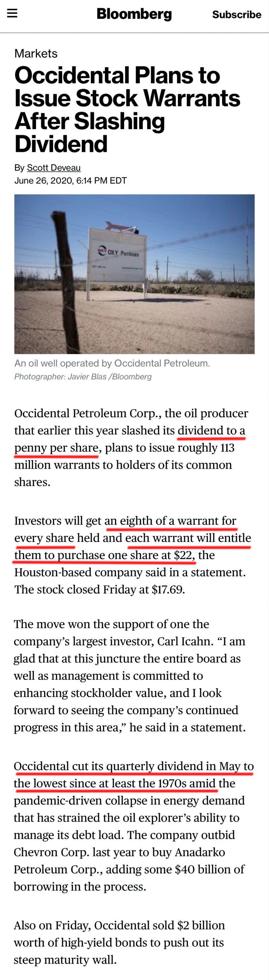
Task: Click the underlined 'dividend to a' phrase
Action: (211, 430)
